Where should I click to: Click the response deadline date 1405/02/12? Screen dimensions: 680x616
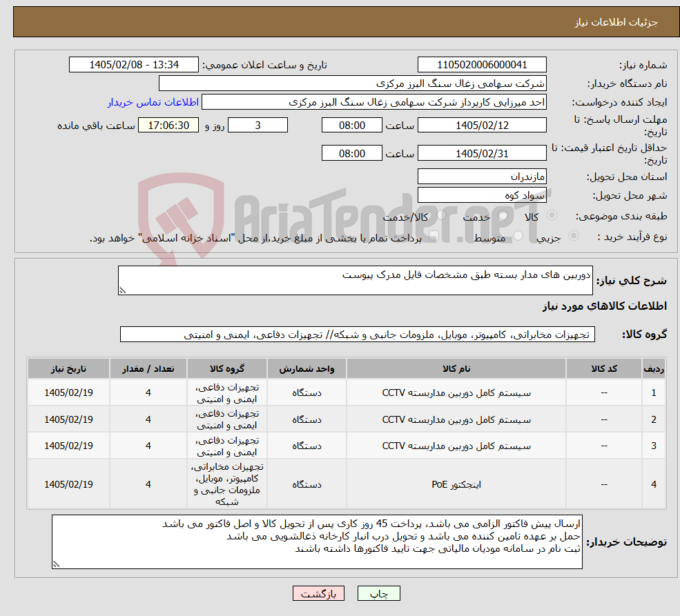482,125
